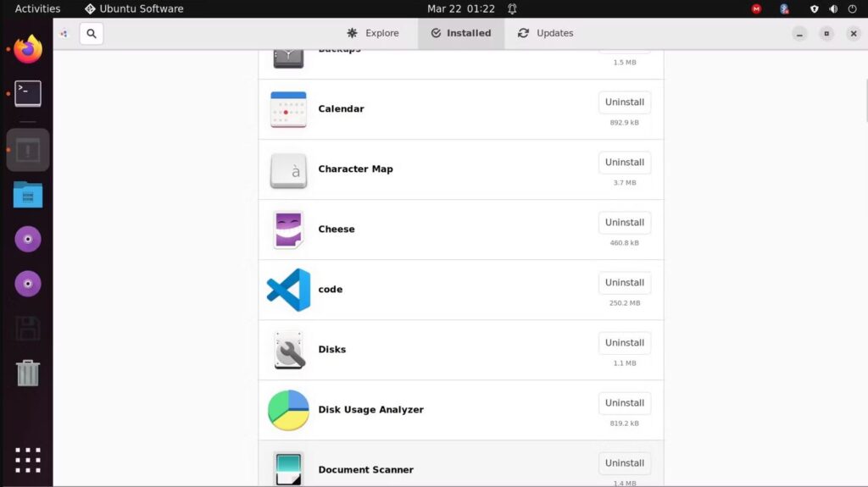868x487 pixels.
Task: Click the Disk Usage Analyzer pie icon
Action: coord(288,410)
